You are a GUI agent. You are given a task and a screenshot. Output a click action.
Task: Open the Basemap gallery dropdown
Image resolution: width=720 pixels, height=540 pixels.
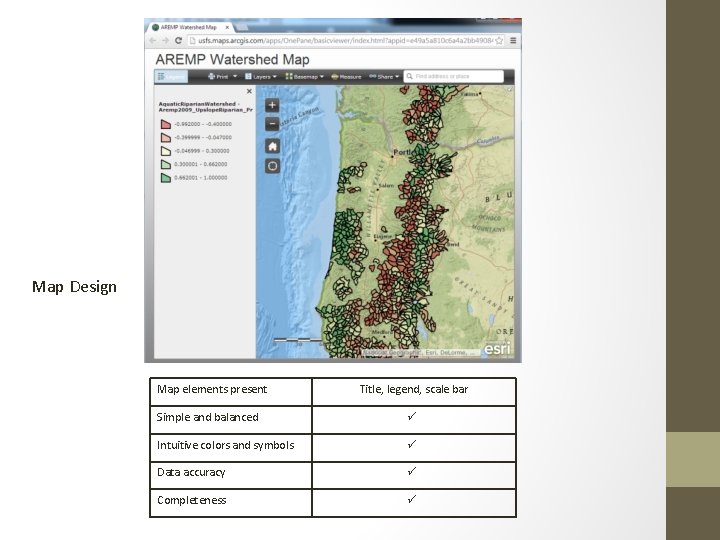[x=304, y=77]
